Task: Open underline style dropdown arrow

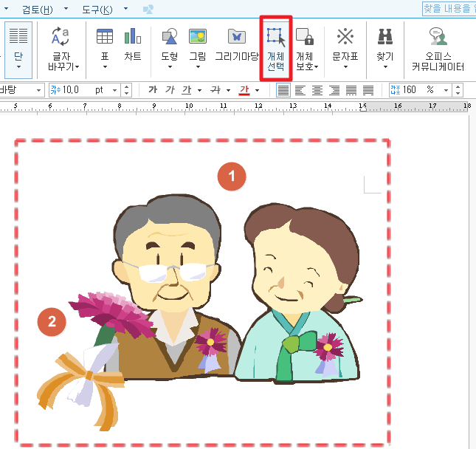Action: point(199,90)
